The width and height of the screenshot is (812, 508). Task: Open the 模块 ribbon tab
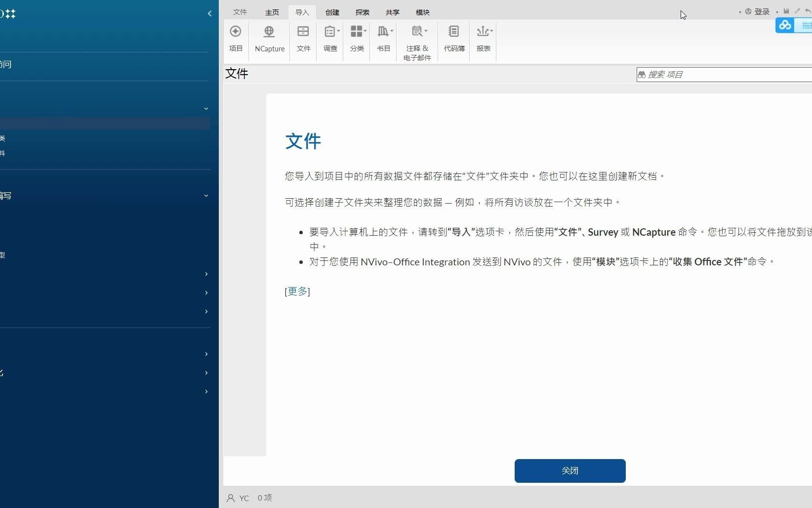(x=423, y=12)
